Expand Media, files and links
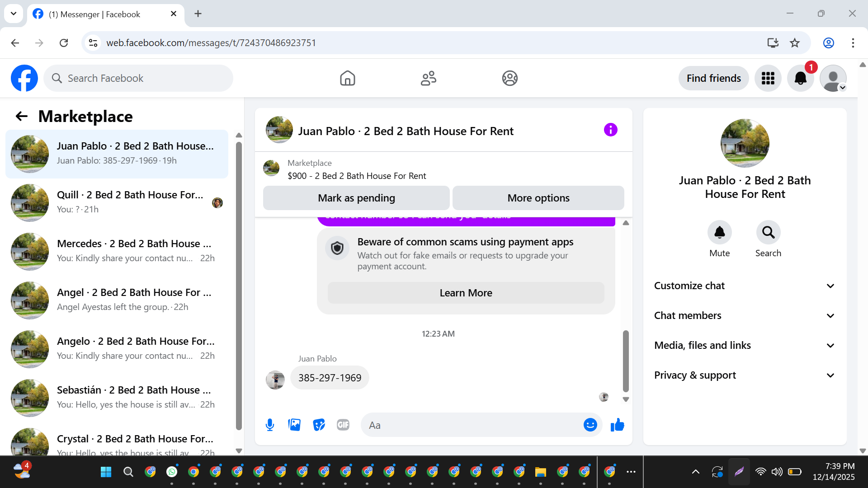Viewport: 868px width, 488px height. tap(745, 345)
